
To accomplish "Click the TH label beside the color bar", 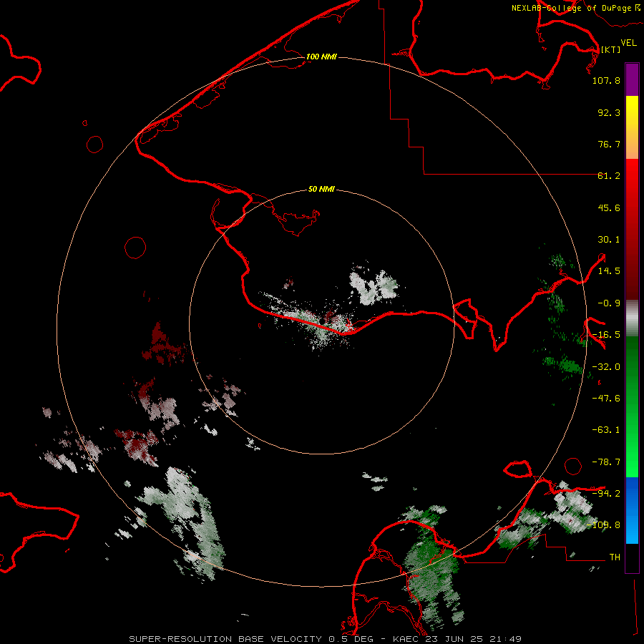I will tap(615, 557).
